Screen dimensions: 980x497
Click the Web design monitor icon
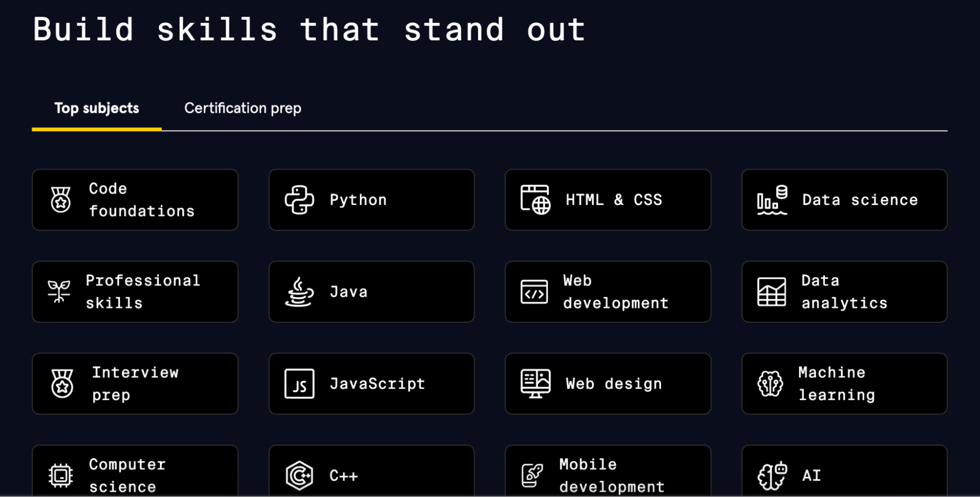(x=534, y=384)
